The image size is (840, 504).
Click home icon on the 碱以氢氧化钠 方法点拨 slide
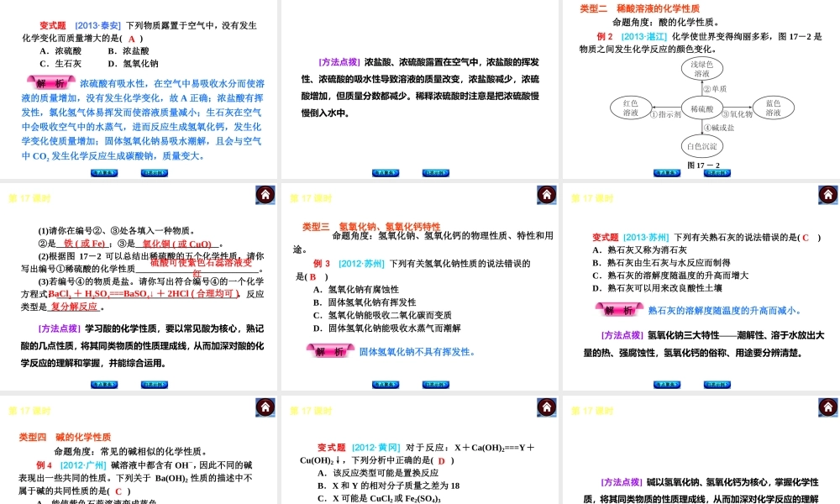[x=827, y=407]
